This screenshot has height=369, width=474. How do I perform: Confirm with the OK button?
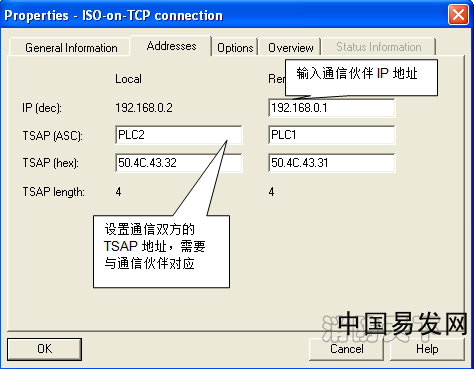coord(44,349)
